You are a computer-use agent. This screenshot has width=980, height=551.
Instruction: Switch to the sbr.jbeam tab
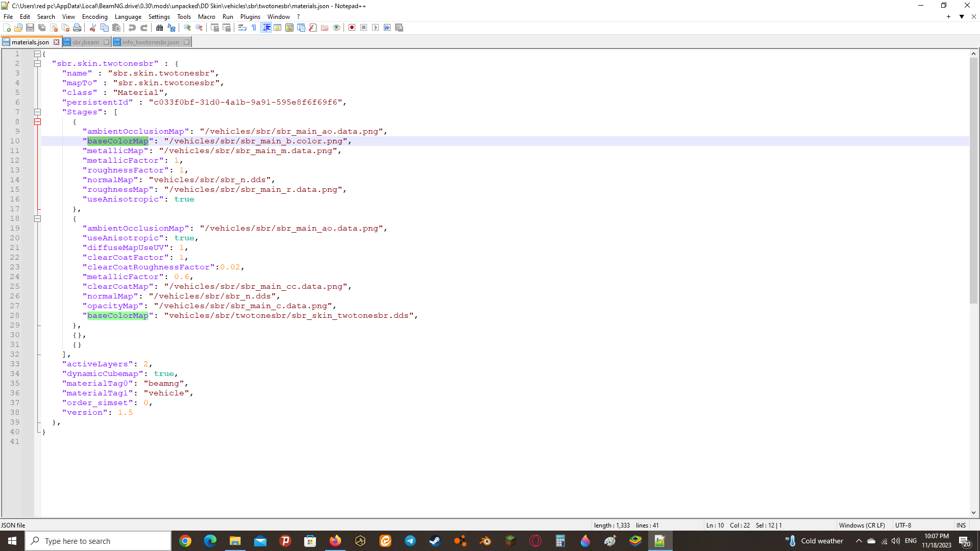coord(85,42)
